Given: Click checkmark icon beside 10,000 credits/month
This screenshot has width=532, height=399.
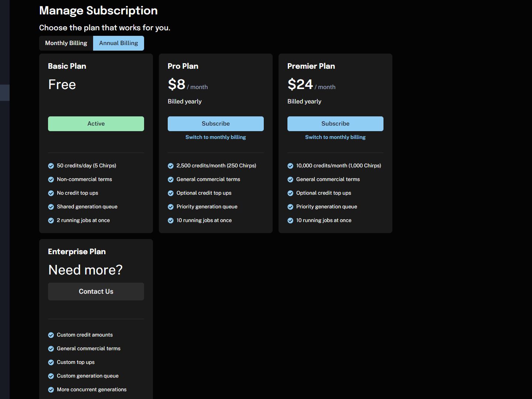Looking at the screenshot, I should coord(290,166).
